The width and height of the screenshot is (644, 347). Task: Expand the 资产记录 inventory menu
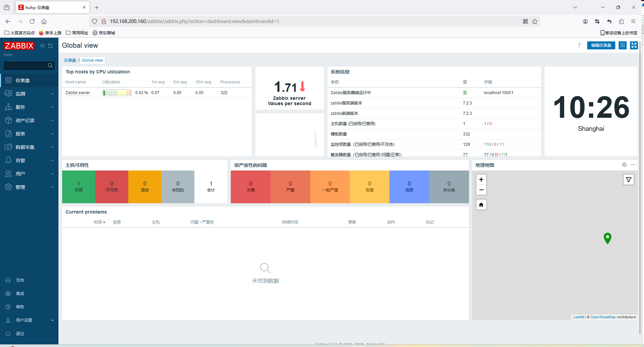[x=29, y=120]
